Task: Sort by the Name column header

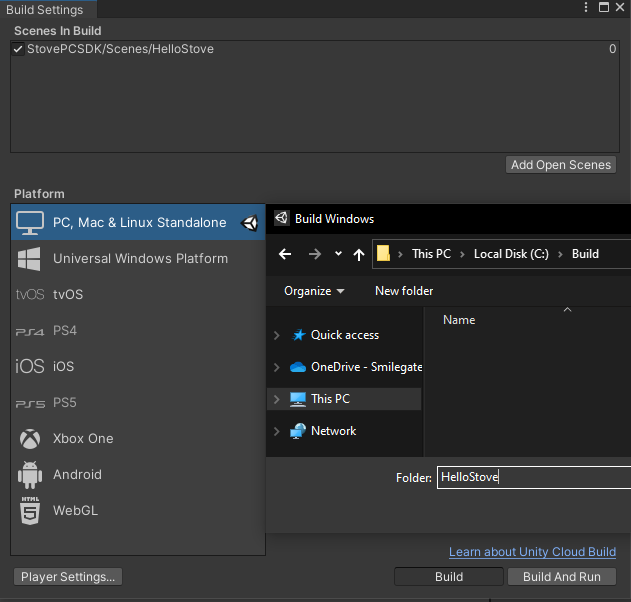Action: click(459, 320)
